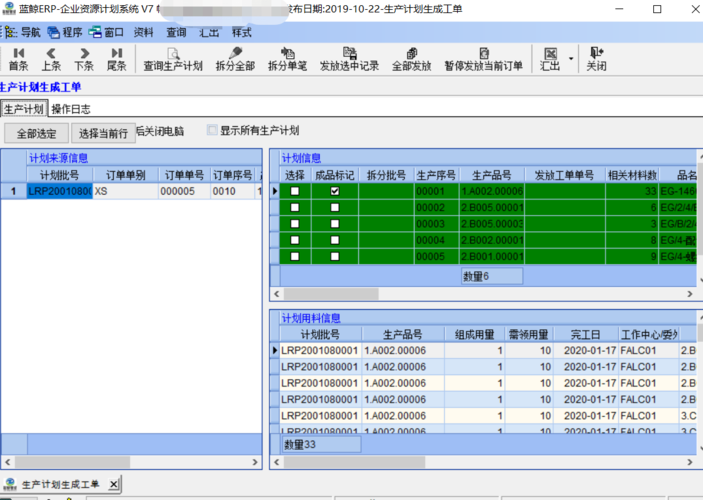Click 全部发放 release all icon
This screenshot has height=500, width=703.
point(412,59)
